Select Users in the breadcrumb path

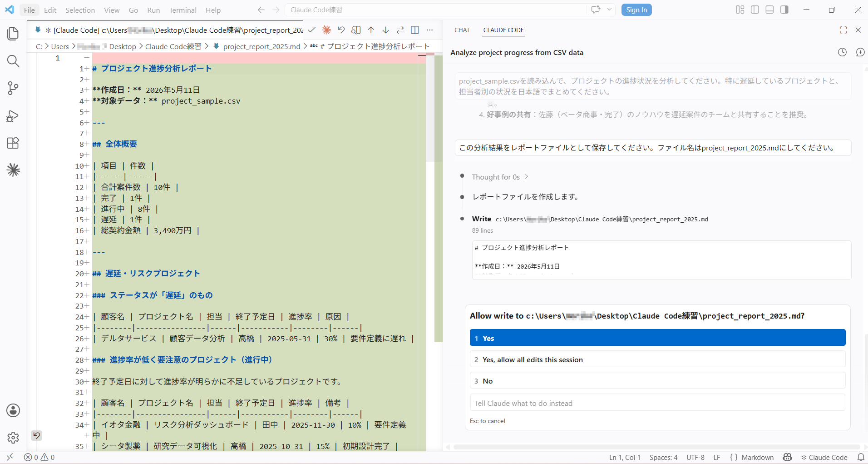(x=60, y=46)
